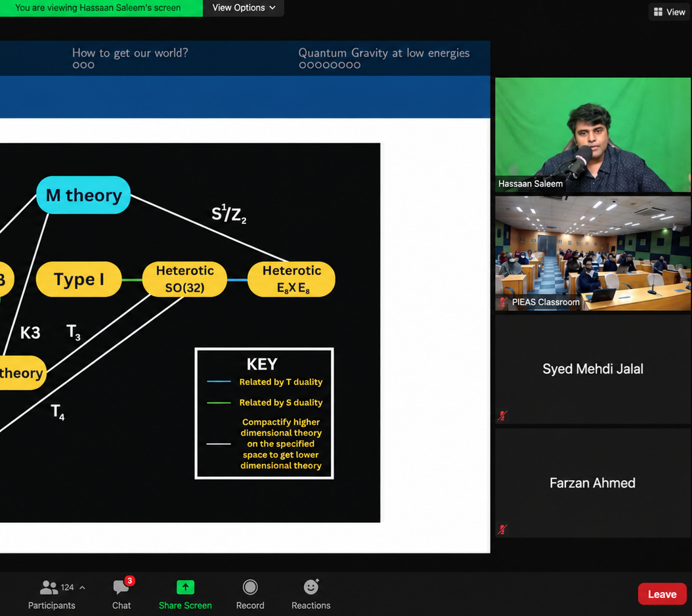Click Syed Mehdi Jalal's muted mic icon

(502, 416)
